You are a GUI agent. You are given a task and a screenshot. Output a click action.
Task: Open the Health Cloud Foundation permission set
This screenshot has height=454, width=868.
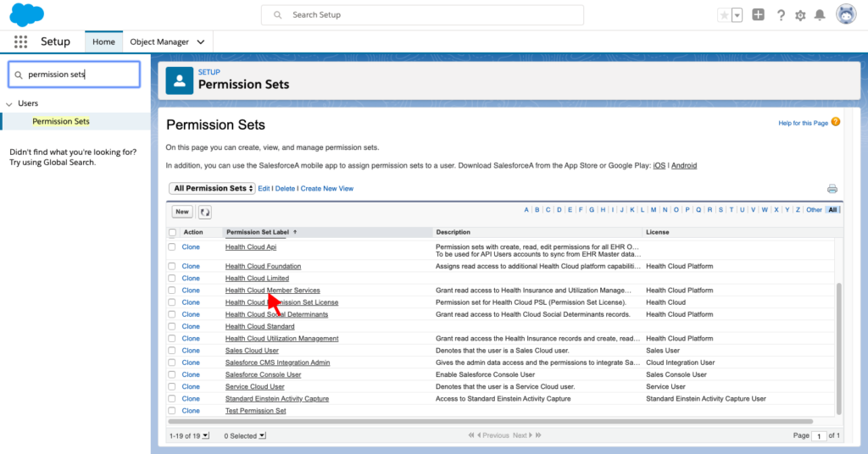point(263,266)
